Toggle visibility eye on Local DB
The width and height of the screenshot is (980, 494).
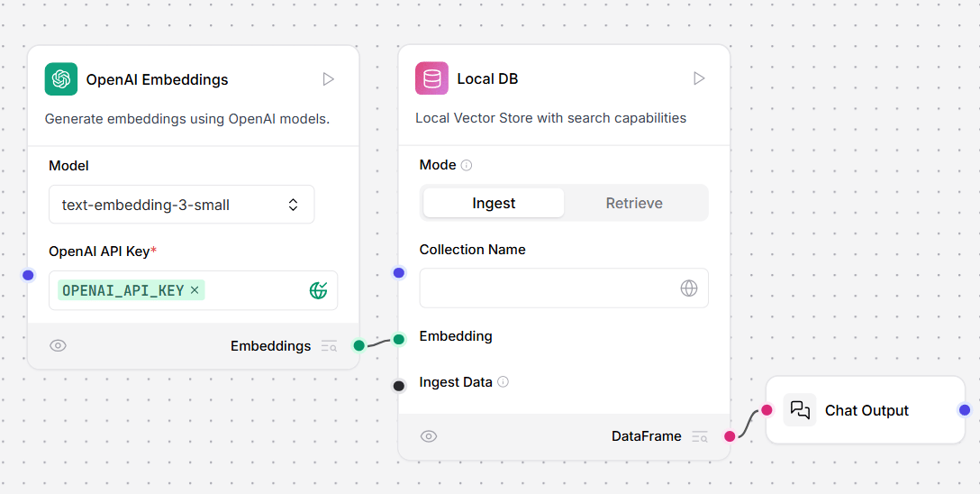click(x=429, y=436)
